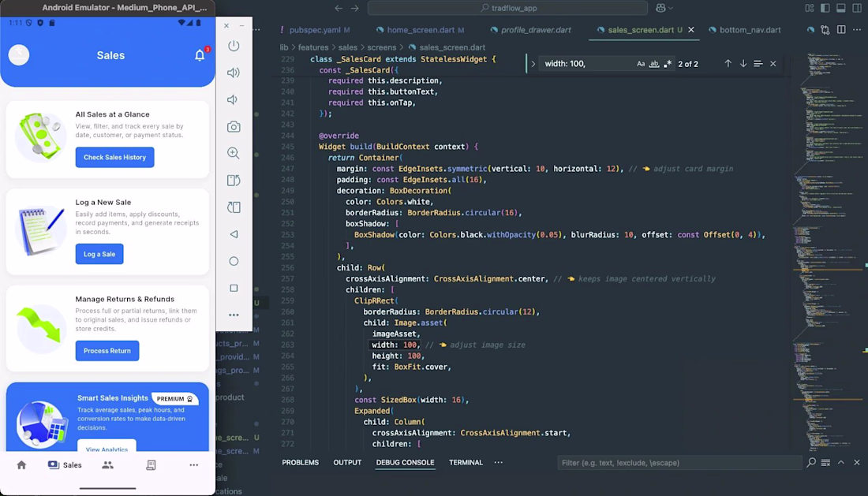Go to Home tab in app bottom navigation
The height and width of the screenshot is (496, 868).
[21, 465]
